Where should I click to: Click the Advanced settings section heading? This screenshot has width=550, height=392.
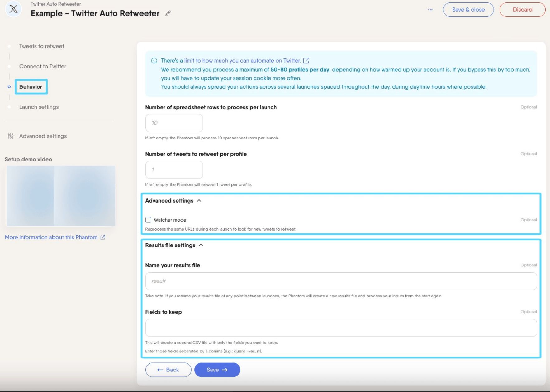pos(169,201)
